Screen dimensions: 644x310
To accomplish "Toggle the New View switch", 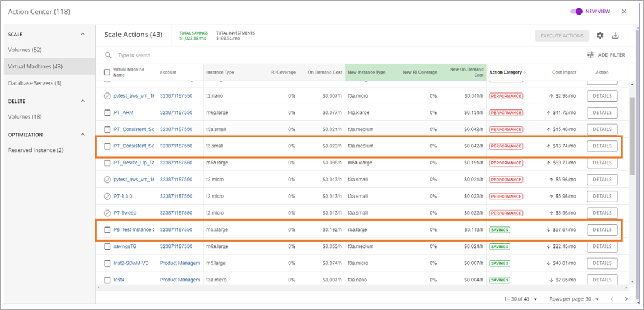I will click(576, 11).
